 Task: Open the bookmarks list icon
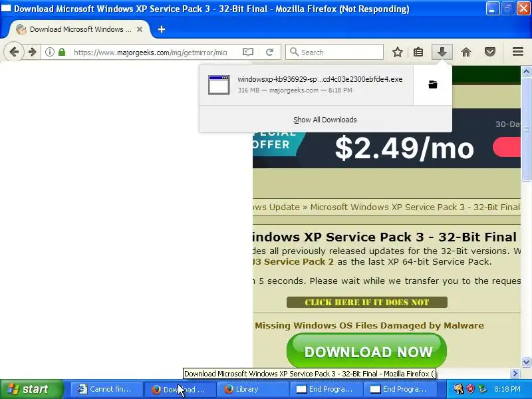(418, 52)
